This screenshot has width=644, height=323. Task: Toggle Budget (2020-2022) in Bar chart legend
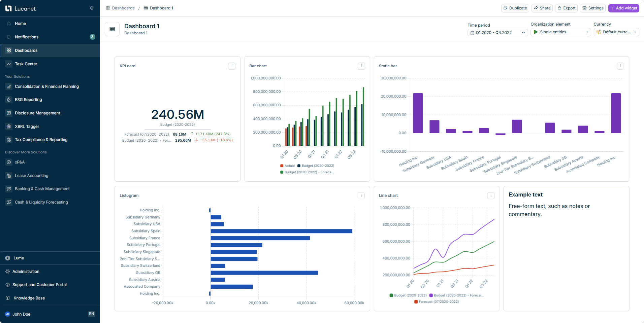316,166
